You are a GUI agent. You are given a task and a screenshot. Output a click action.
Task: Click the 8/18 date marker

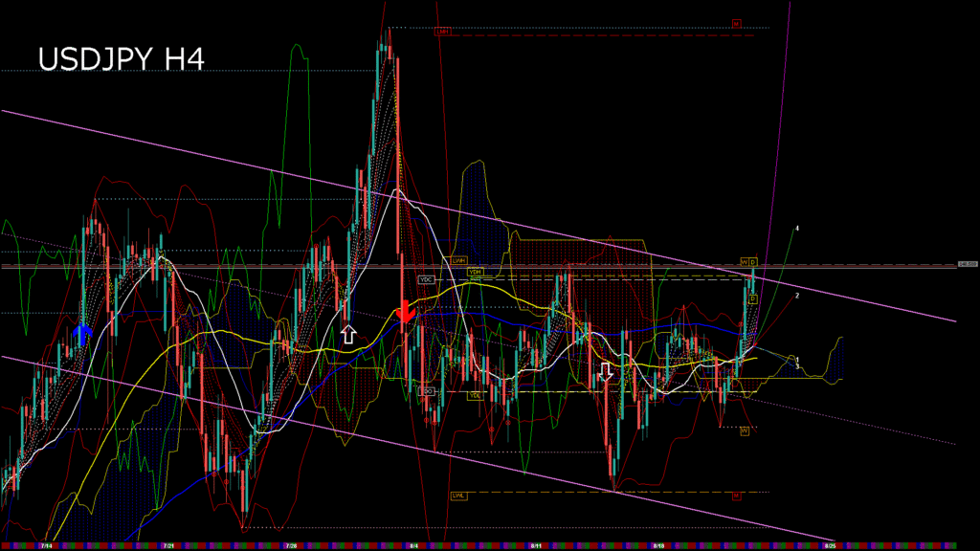coord(658,546)
